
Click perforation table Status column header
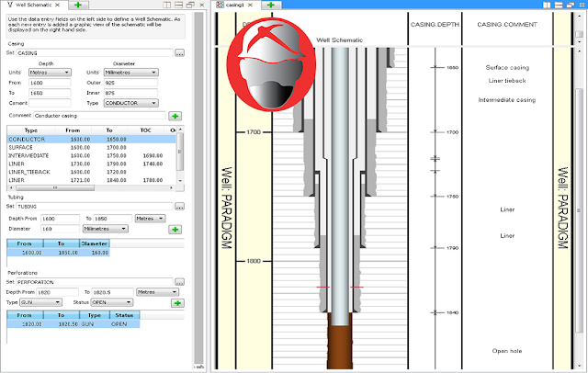(124, 315)
